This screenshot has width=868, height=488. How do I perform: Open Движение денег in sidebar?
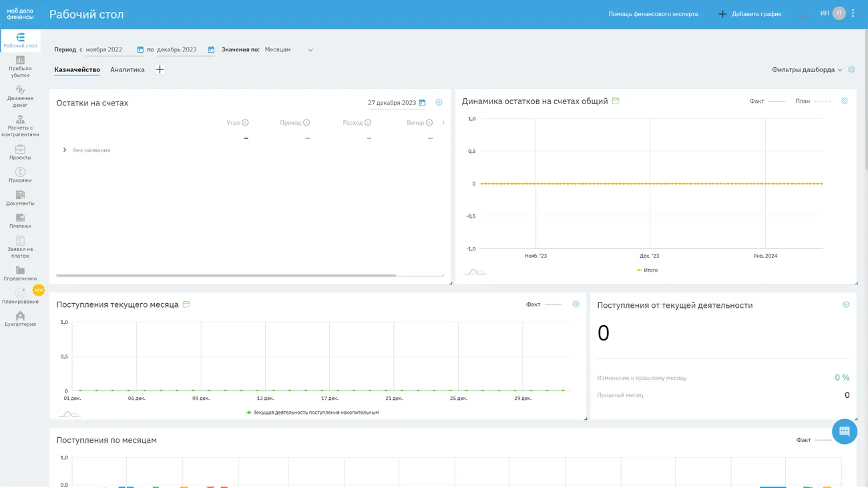tap(20, 96)
